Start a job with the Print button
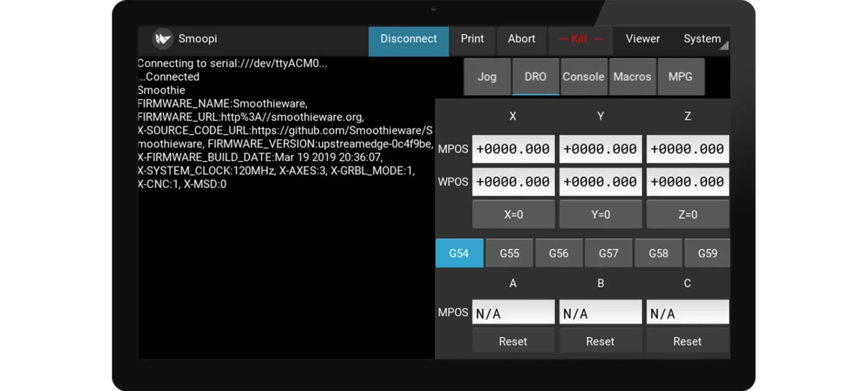Image resolution: width=868 pixels, height=391 pixels. point(473,41)
